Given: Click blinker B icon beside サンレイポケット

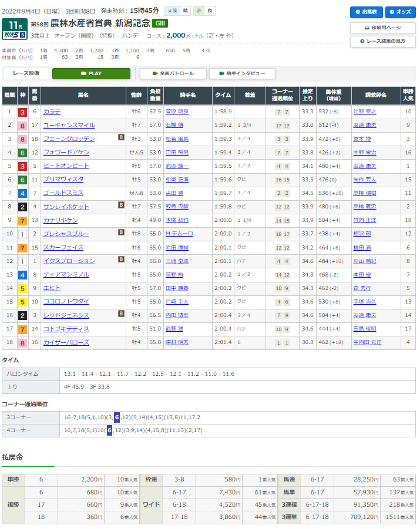Looking at the screenshot, I should pyautogui.click(x=121, y=206).
